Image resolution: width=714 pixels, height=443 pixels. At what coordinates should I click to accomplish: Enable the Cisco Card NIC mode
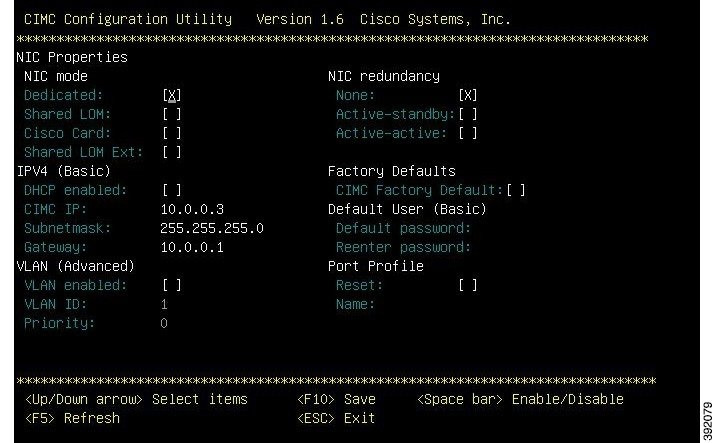(x=172, y=133)
